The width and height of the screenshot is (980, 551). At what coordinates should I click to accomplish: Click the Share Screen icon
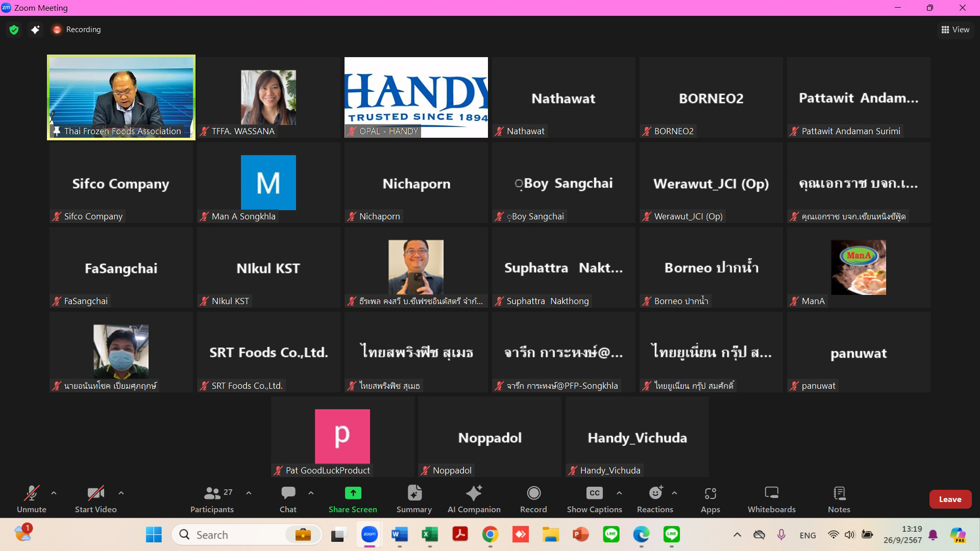[353, 493]
